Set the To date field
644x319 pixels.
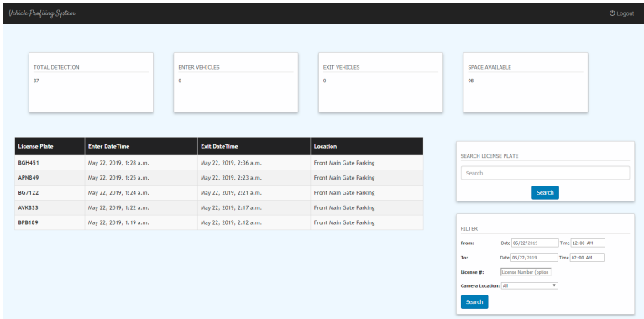(534, 258)
